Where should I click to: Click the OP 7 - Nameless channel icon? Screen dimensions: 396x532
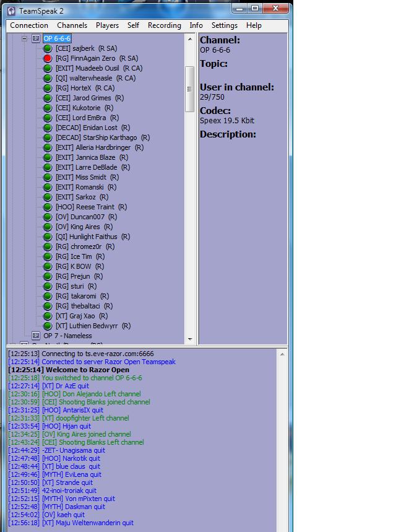36,336
